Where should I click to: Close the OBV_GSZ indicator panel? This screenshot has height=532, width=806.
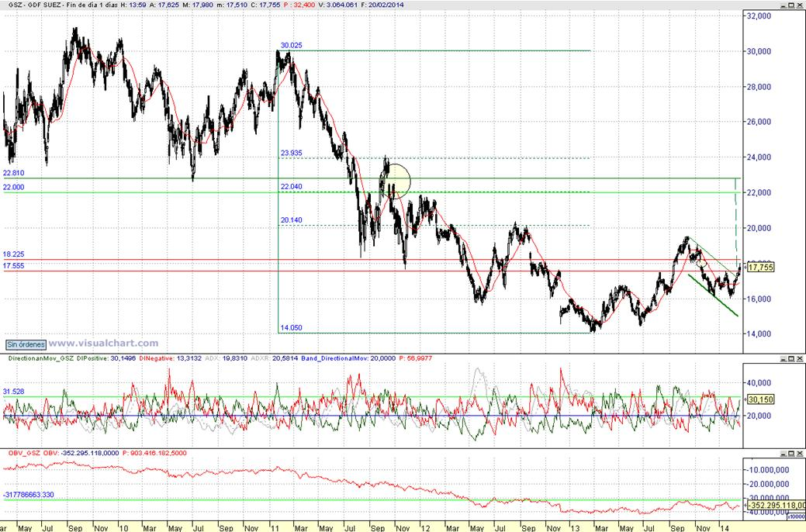(799, 454)
